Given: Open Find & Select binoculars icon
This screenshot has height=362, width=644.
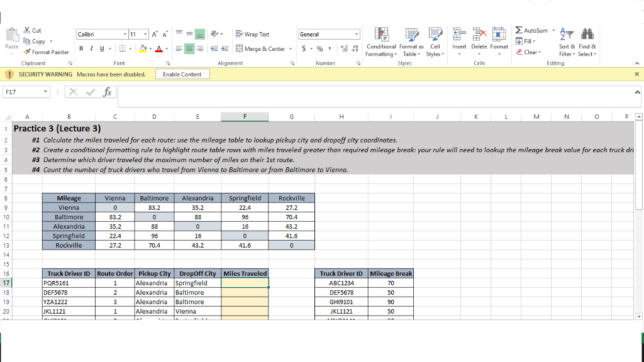Looking at the screenshot, I should click(589, 35).
